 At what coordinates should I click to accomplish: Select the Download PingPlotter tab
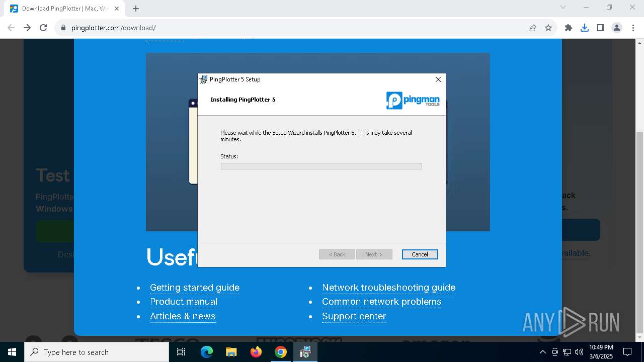pos(64,9)
